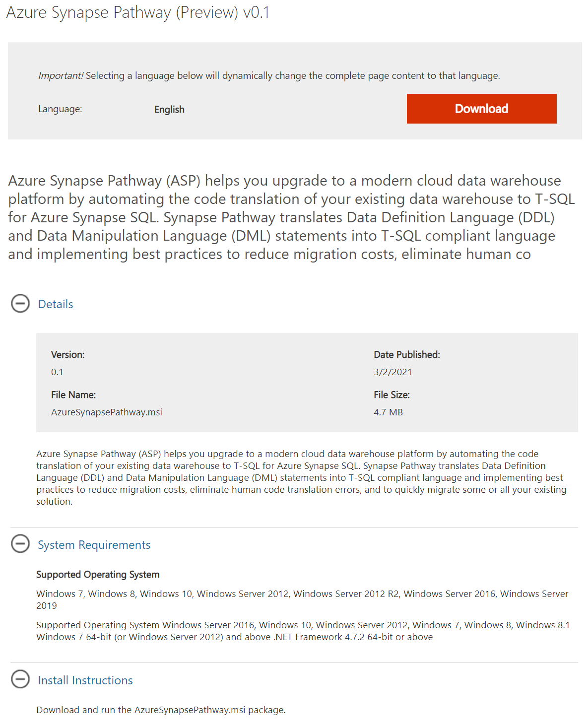Viewport: 588px width, 727px height.
Task: Click the description paragraph in Details section
Action: (301, 477)
